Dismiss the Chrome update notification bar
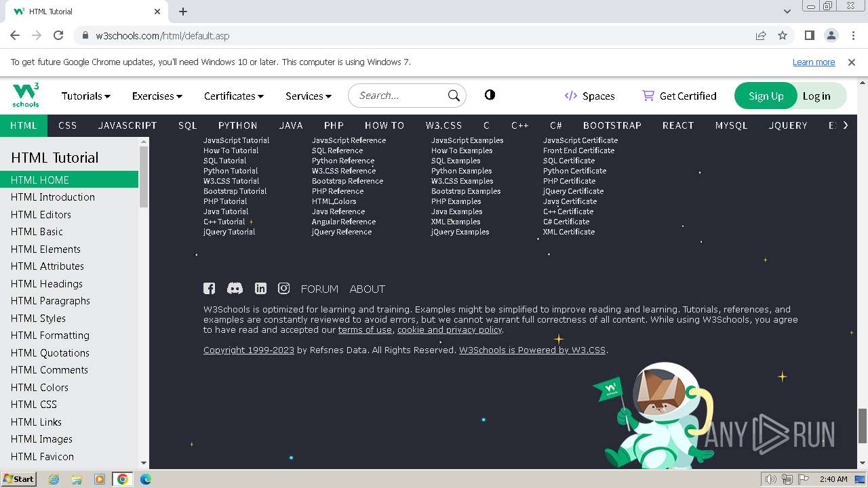Image resolution: width=868 pixels, height=488 pixels. pyautogui.click(x=852, y=62)
